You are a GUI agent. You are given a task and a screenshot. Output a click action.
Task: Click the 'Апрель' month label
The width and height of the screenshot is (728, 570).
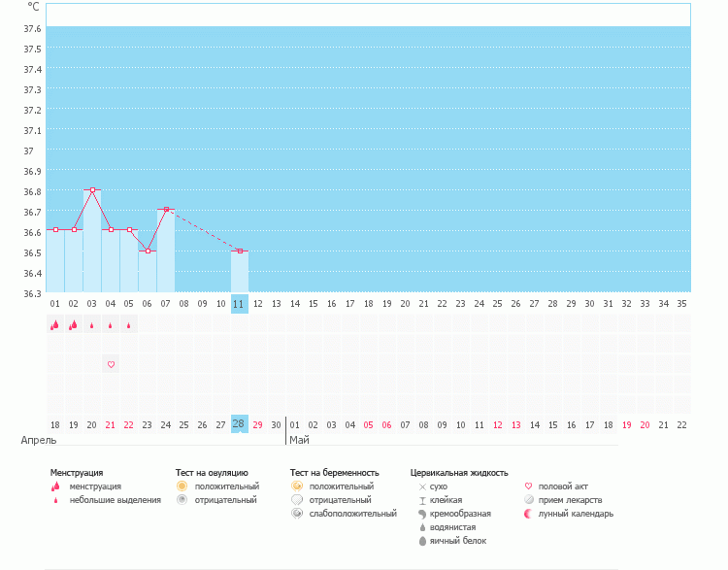click(x=39, y=440)
